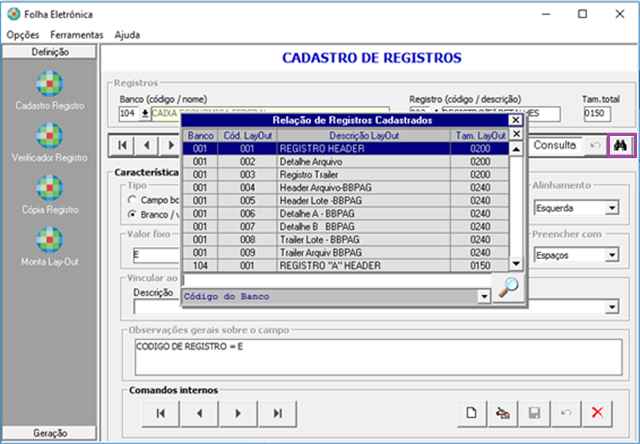
Task: Select the Registro Trailer row
Action: 346,175
